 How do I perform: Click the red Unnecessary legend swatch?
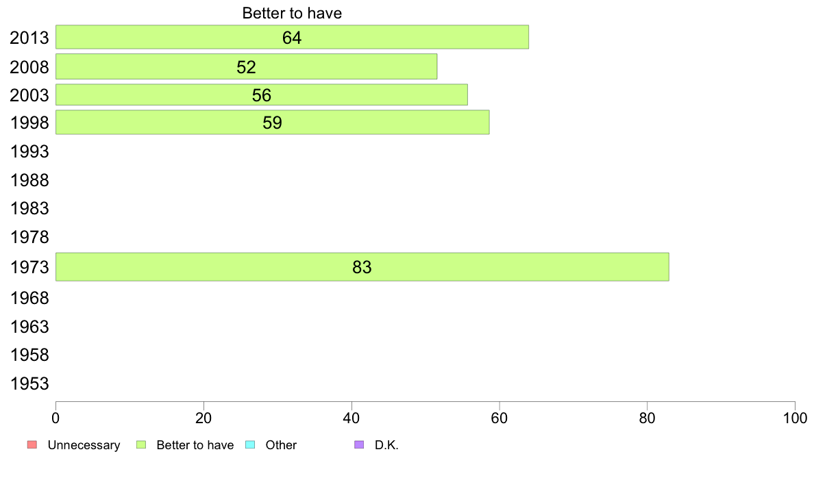(x=32, y=445)
